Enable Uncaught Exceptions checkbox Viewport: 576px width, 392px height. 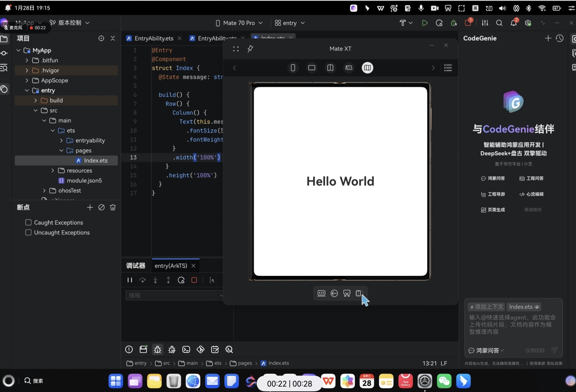click(x=29, y=232)
